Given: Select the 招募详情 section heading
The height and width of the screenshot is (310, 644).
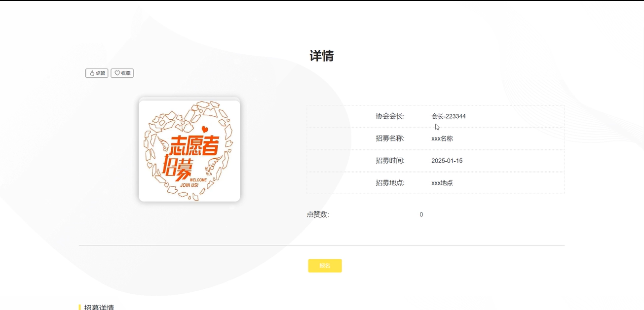Looking at the screenshot, I should [99, 307].
